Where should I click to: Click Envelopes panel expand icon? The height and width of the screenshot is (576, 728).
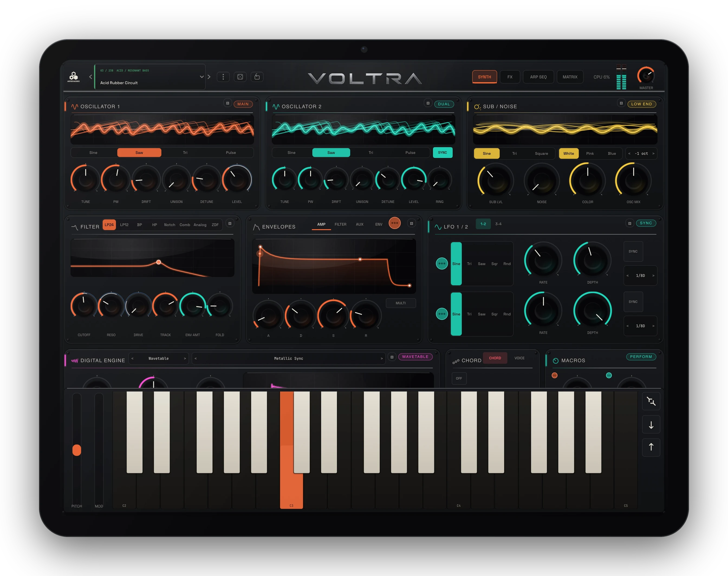(x=411, y=223)
